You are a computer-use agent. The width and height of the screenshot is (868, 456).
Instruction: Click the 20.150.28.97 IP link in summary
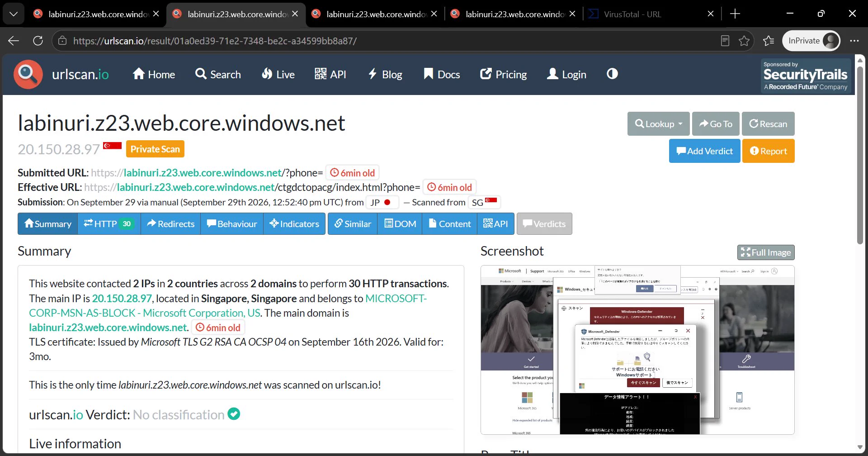122,299
